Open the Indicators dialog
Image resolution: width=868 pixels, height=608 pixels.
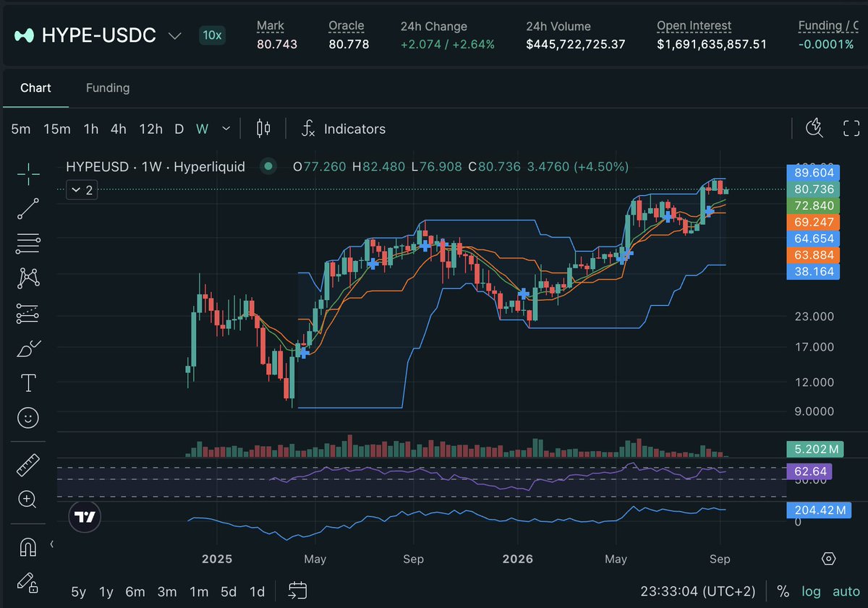[x=344, y=129]
